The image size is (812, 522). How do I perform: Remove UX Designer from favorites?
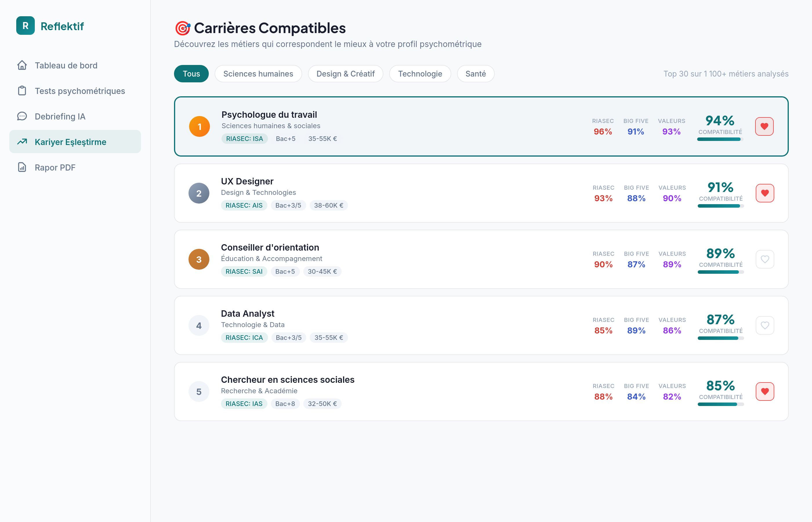tap(764, 193)
